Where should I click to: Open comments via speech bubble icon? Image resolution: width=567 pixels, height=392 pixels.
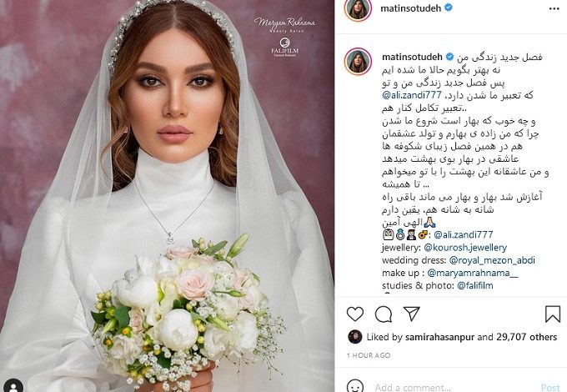click(384, 314)
